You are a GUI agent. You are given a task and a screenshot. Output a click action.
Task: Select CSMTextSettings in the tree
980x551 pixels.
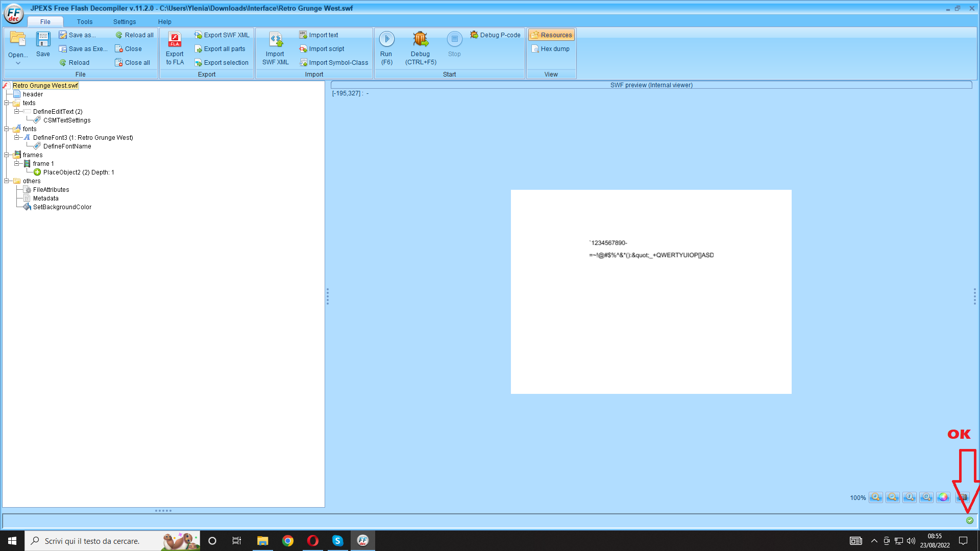[67, 120]
